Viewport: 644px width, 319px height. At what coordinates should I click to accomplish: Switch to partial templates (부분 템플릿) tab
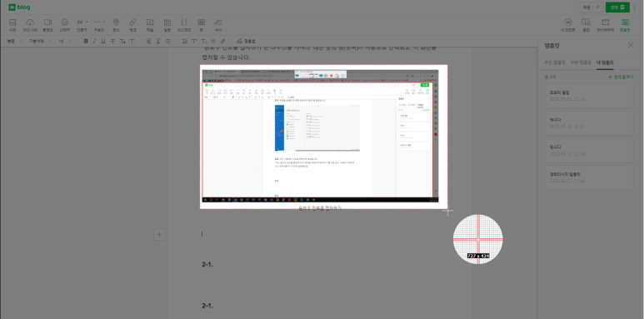[x=581, y=62]
